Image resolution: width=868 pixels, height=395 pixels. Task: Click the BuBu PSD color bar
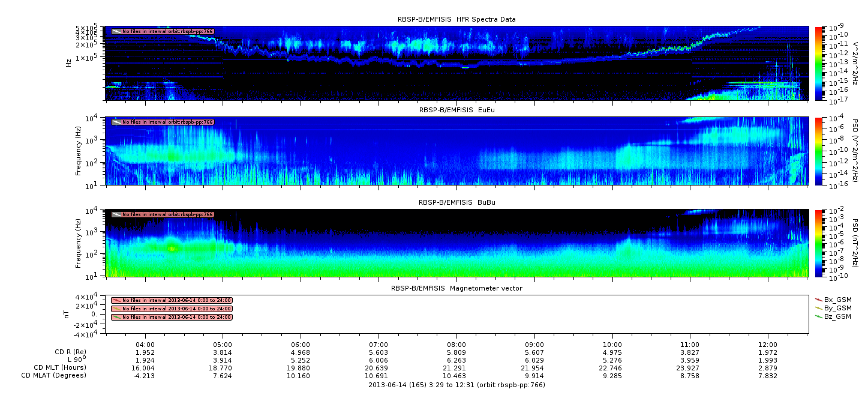coord(819,243)
